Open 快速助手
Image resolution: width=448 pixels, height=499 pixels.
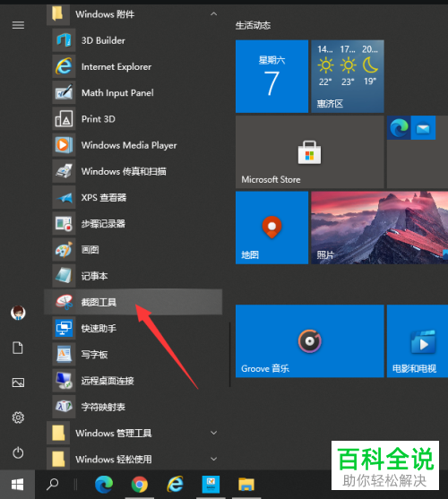click(133, 328)
